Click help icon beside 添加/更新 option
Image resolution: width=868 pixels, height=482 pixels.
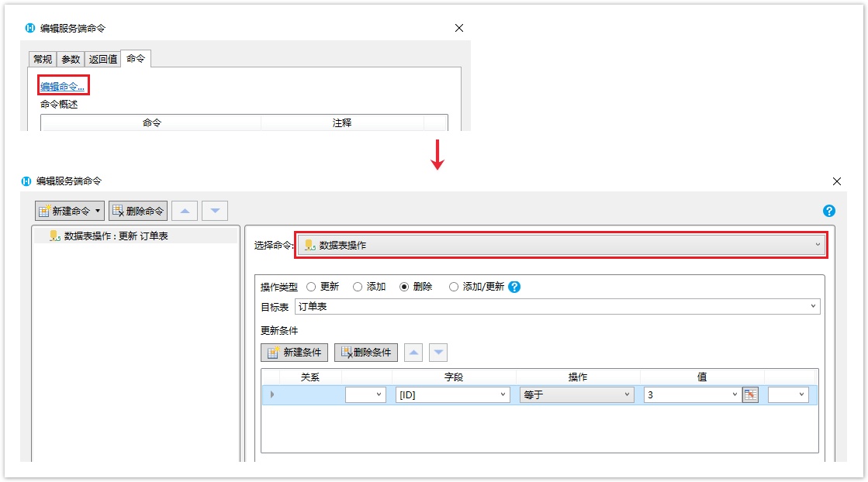pos(514,287)
